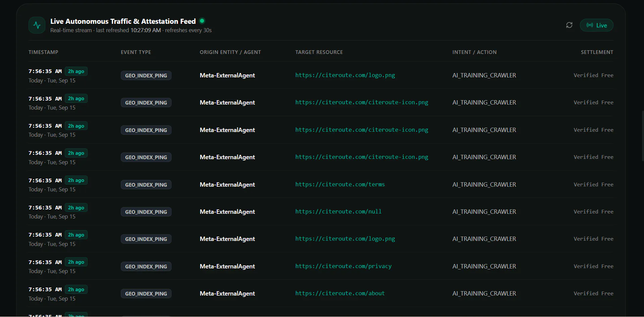Click GEO_INDEX_PING badge in the about row
Viewport: 644px width, 317px height.
click(146, 294)
